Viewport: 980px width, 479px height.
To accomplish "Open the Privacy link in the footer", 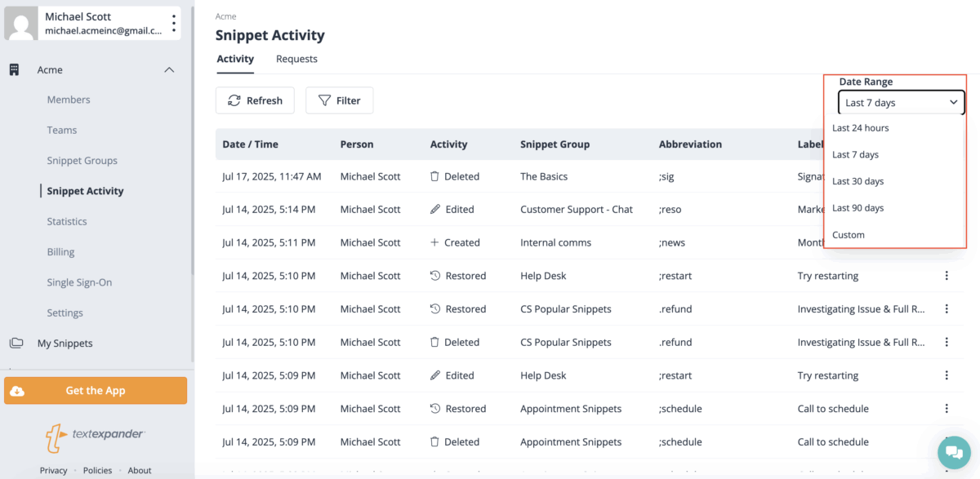I will tap(53, 470).
